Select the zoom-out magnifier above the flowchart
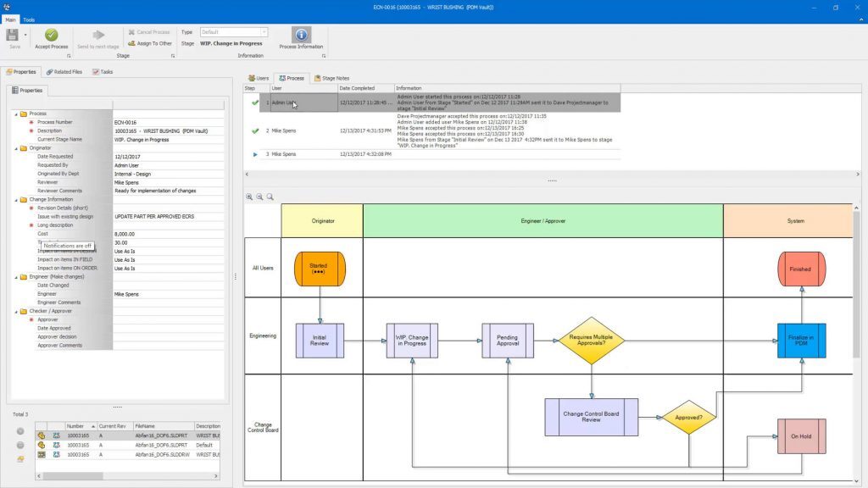 (258, 196)
